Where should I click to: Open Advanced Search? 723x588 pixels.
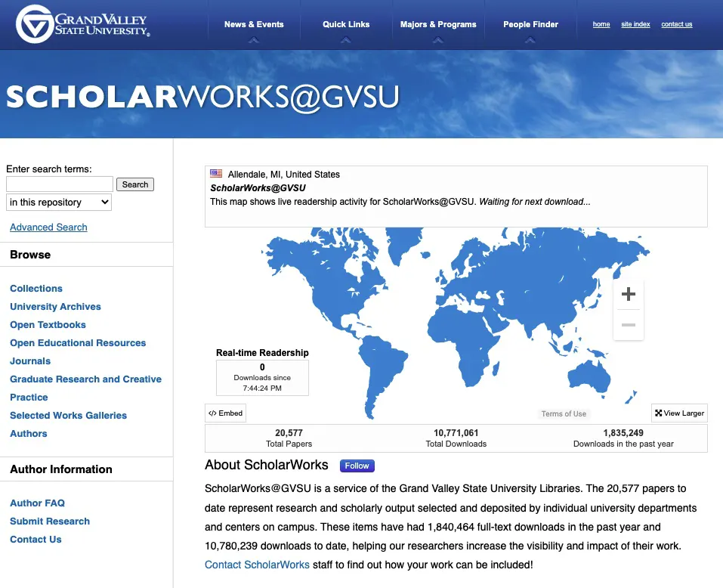(x=48, y=227)
